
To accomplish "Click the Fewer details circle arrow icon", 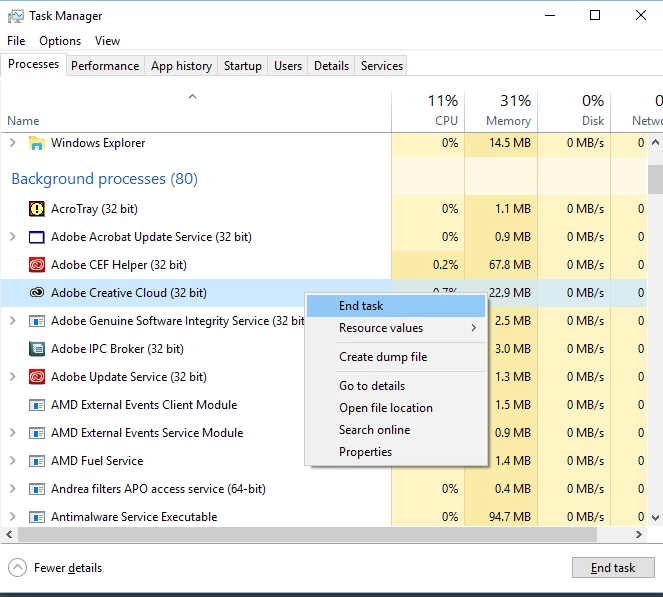I will [17, 568].
